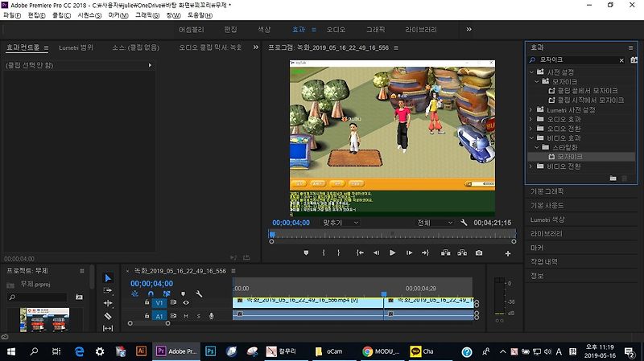Click Export Frame camera icon
Viewport: 644px width, 361px height.
(479, 252)
